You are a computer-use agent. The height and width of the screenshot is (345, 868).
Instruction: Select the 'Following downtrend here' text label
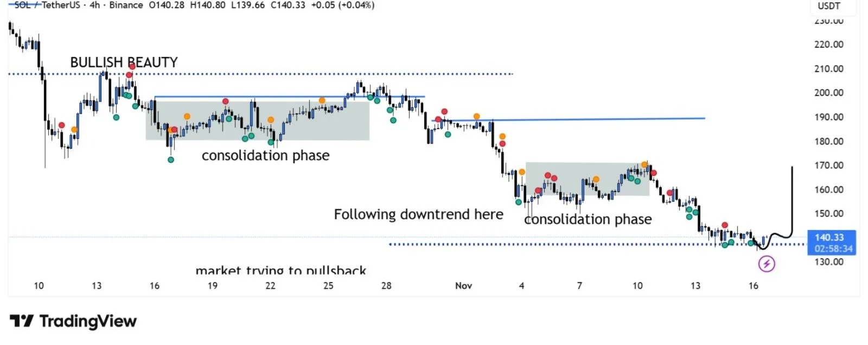418,214
